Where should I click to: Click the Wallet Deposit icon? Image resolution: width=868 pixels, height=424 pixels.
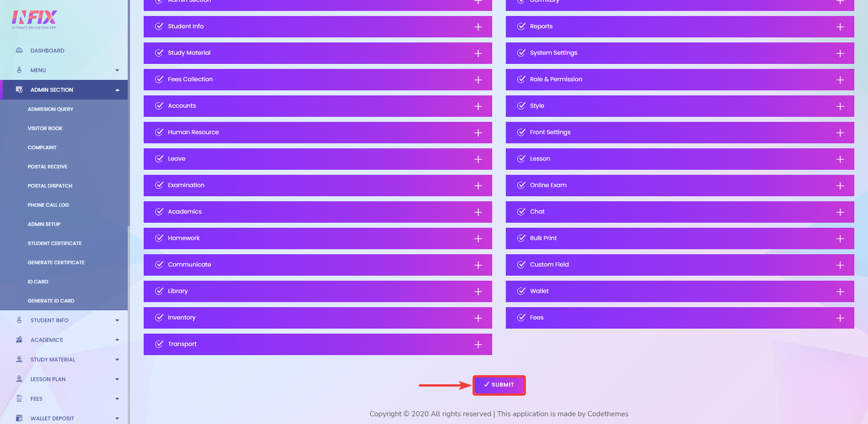click(x=19, y=418)
